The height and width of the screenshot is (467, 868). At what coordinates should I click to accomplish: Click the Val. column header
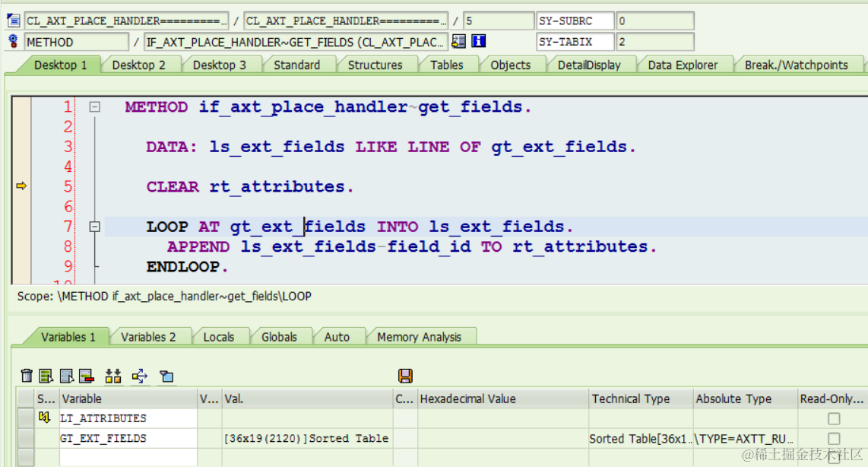pos(307,399)
